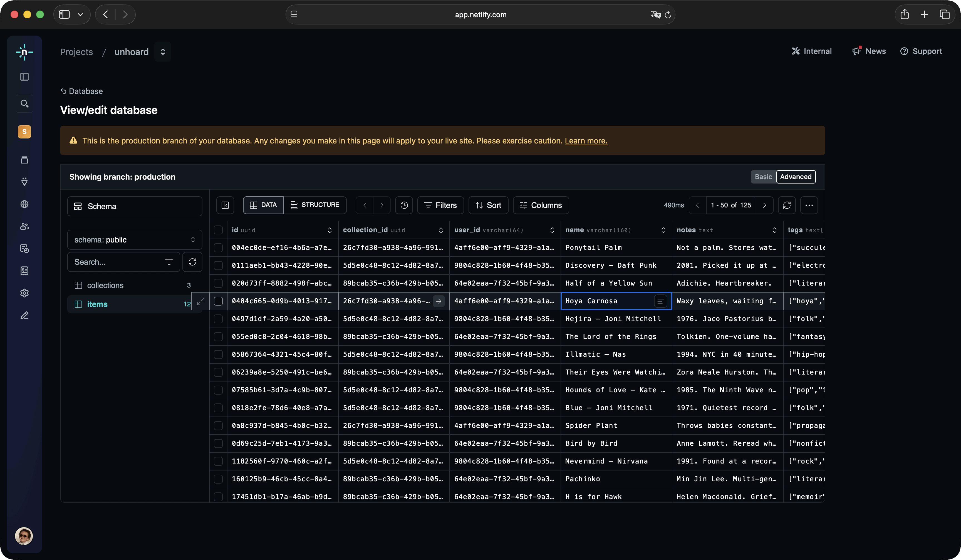Screen dimensions: 961x560
Task: Click the search magnifier icon in the sidebar
Action: [x=24, y=104]
